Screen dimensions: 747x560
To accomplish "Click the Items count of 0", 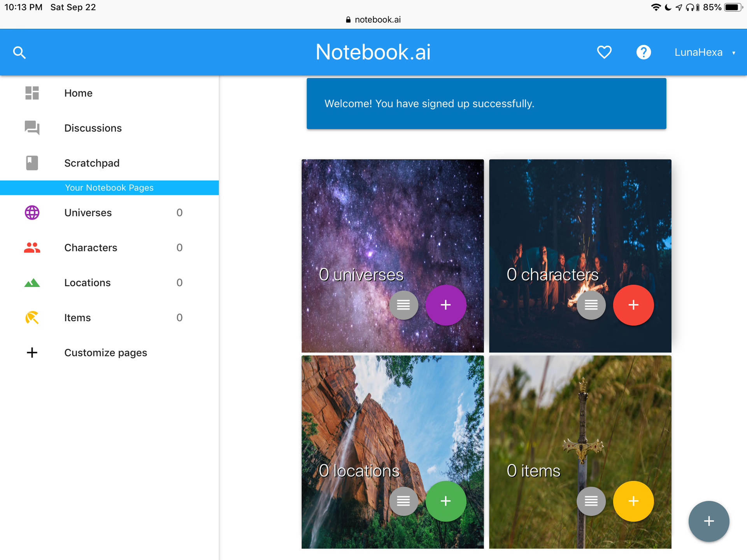I will (179, 318).
